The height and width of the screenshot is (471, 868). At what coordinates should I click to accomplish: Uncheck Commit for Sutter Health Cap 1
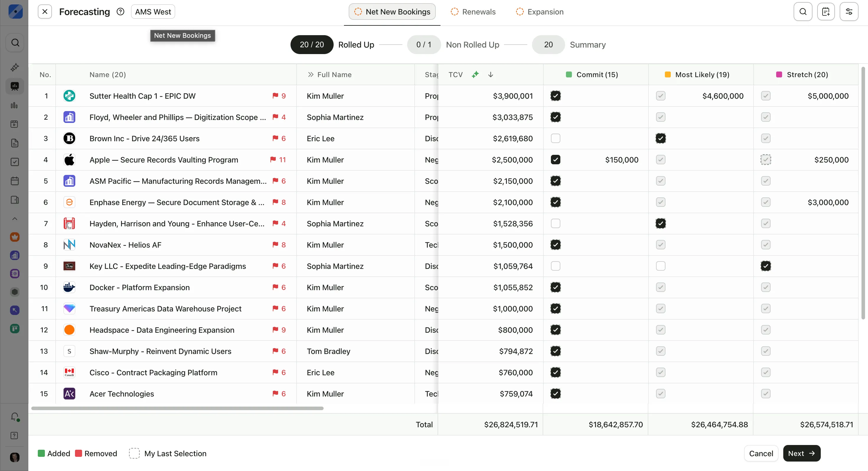coord(556,96)
